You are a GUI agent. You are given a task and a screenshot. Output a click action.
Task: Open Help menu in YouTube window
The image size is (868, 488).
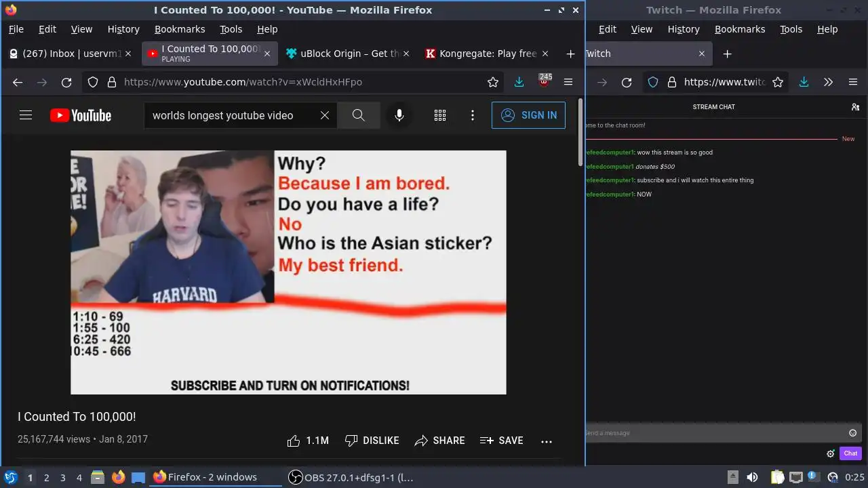[267, 29]
